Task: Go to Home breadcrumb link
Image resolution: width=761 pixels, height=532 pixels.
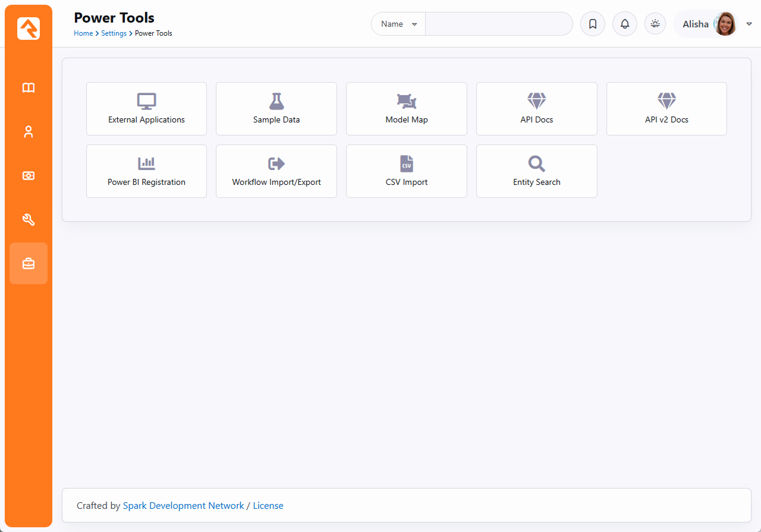Action: [x=83, y=33]
